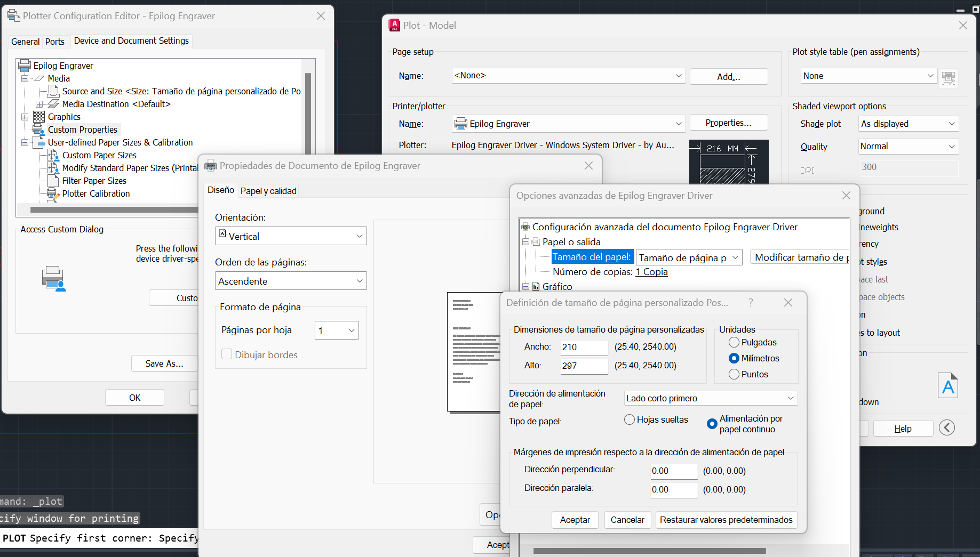Click the Dirección paralela margin field

(x=674, y=489)
